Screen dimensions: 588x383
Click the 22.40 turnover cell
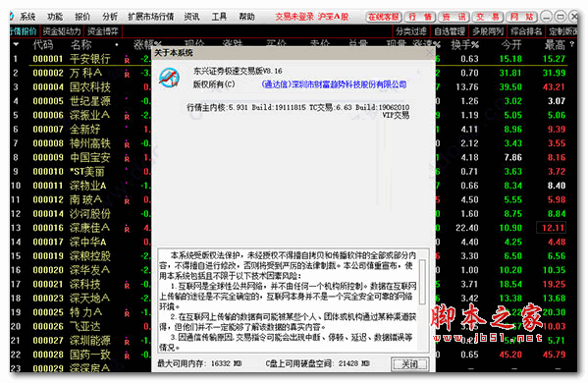[467, 228]
